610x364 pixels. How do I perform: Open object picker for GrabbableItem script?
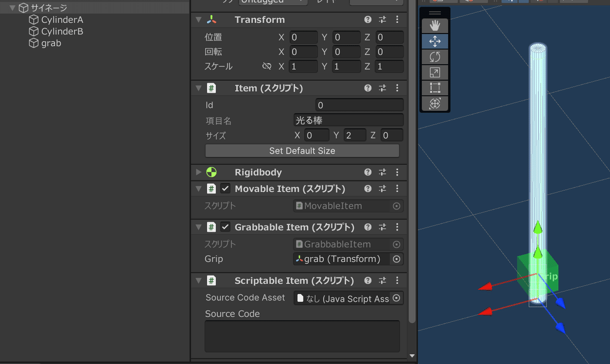tap(397, 245)
